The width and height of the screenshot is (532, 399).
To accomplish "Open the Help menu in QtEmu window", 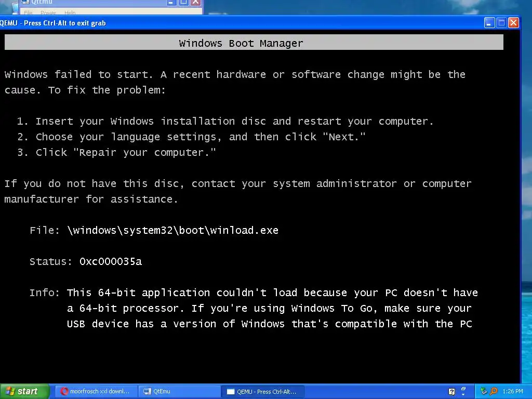I will 70,12.
